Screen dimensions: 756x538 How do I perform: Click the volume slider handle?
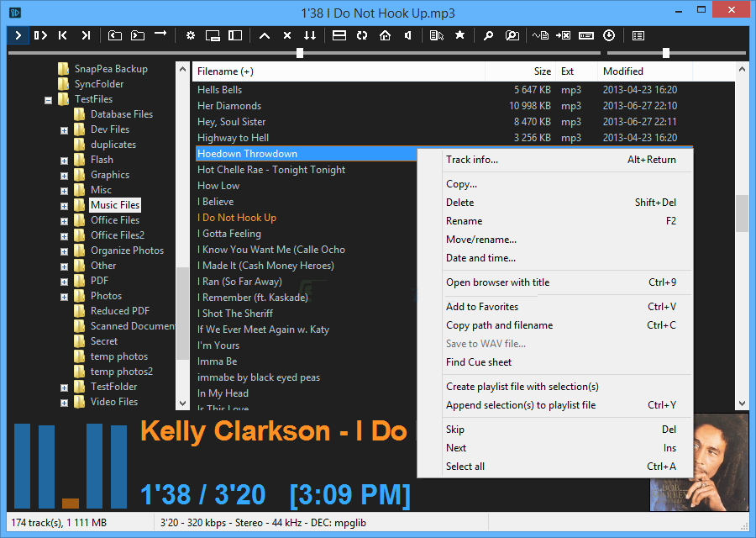pos(666,53)
